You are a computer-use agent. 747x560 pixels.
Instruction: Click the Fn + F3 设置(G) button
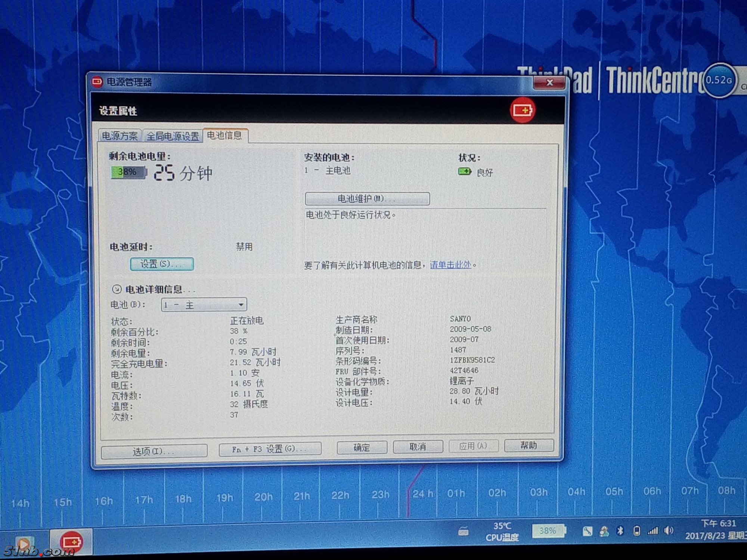pyautogui.click(x=270, y=449)
